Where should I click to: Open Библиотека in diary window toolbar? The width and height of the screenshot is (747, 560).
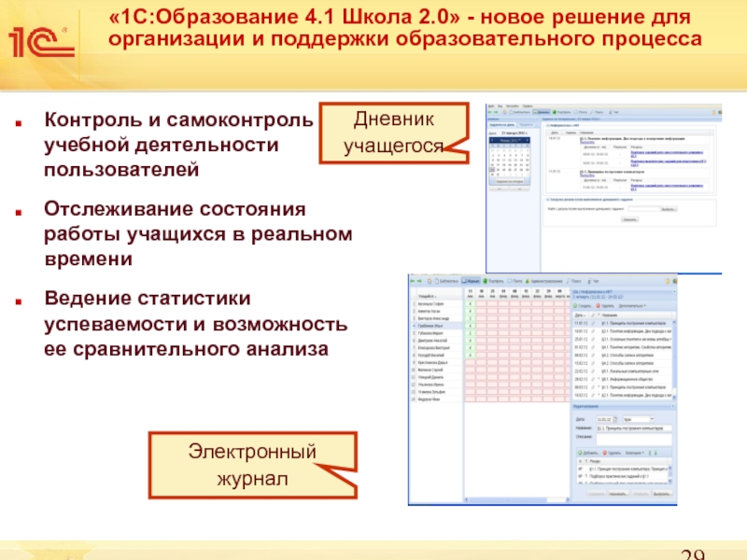[520, 112]
